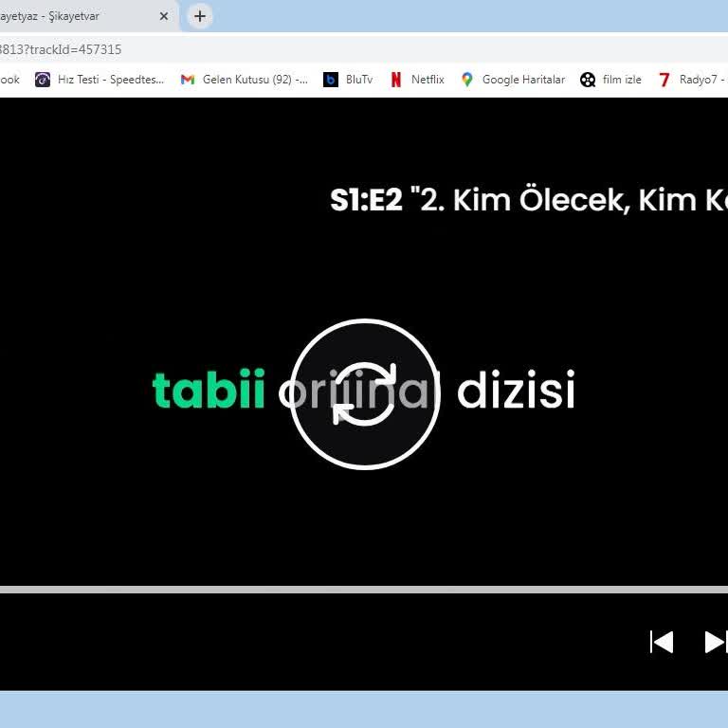
Task: Skip to previous episode button
Action: coord(662,642)
